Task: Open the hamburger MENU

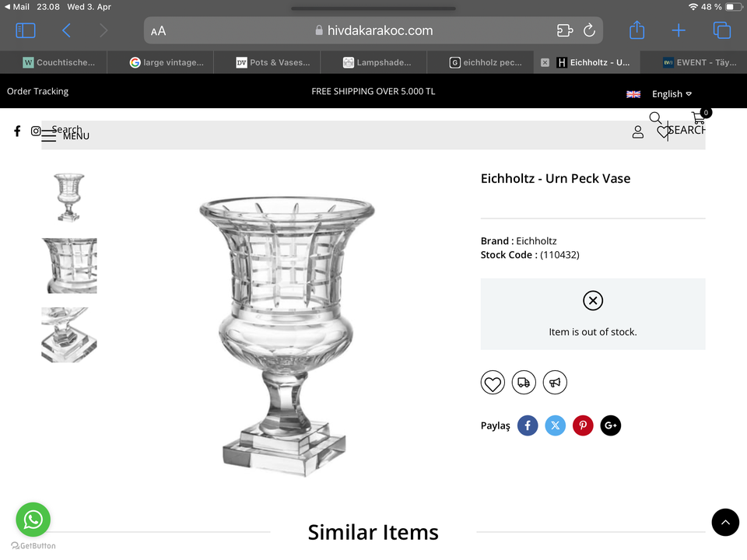Action: tap(49, 136)
